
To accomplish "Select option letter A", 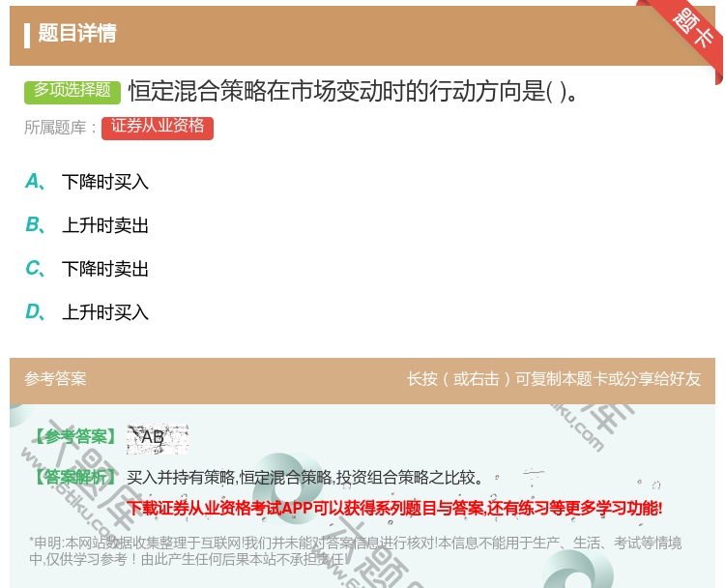I will click(34, 181).
